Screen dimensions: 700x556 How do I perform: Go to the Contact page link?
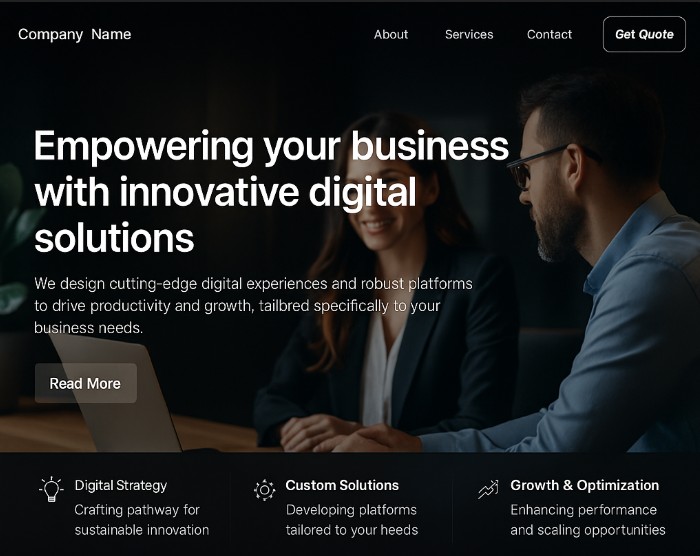[x=549, y=34]
